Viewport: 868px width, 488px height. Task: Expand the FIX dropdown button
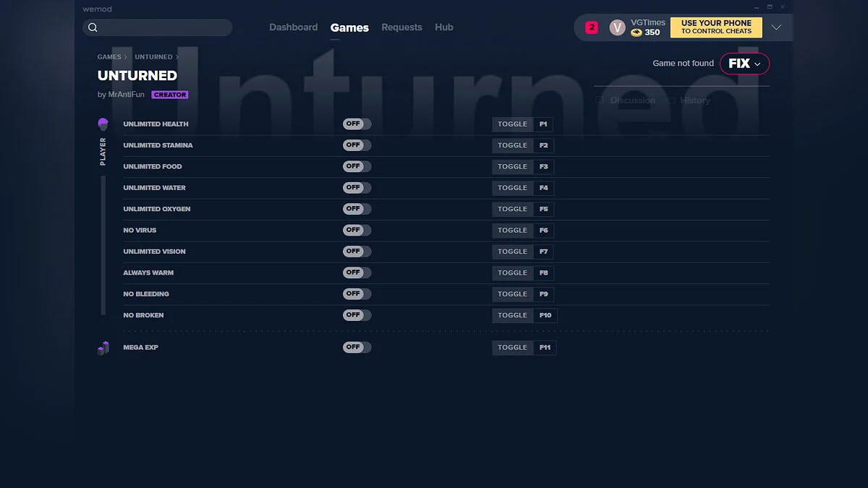[x=744, y=64]
